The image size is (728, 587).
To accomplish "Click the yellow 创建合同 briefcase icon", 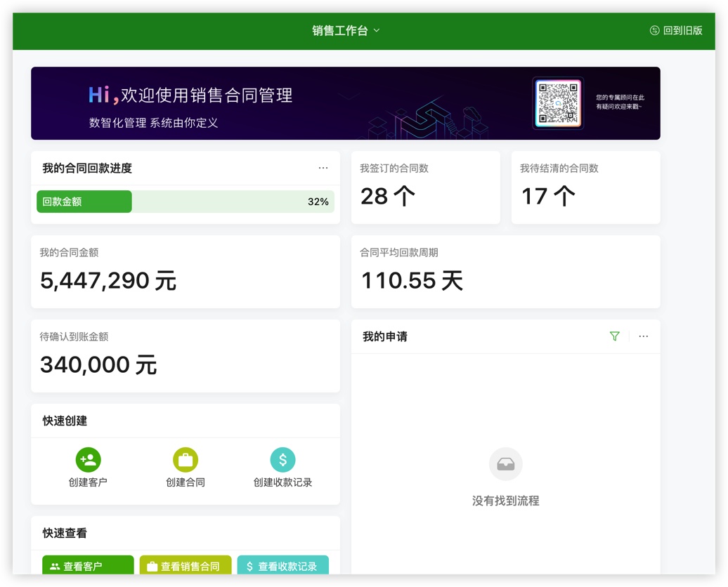I will pyautogui.click(x=185, y=460).
